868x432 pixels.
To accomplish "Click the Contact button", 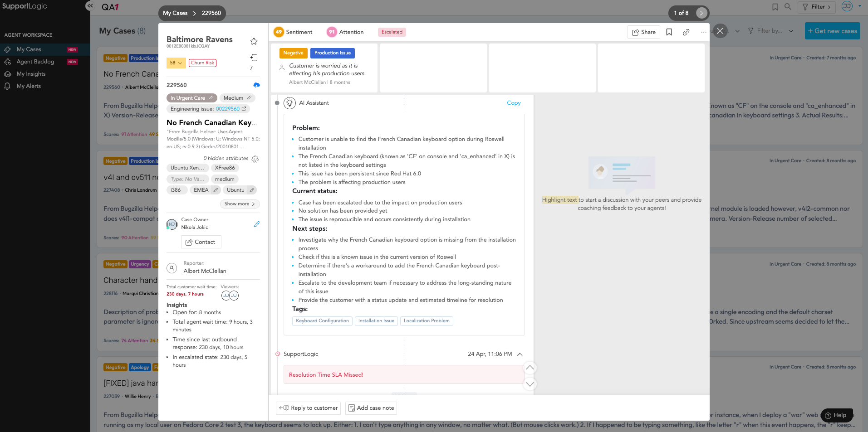I will pos(201,242).
